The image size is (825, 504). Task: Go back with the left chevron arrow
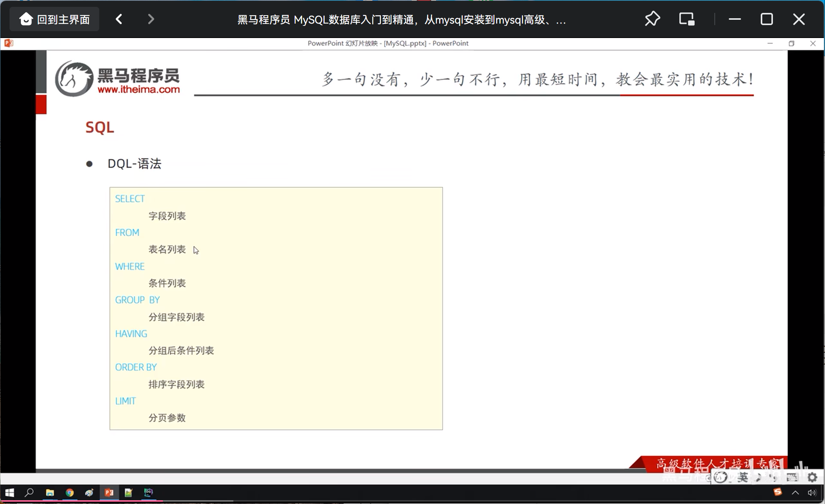coord(119,19)
